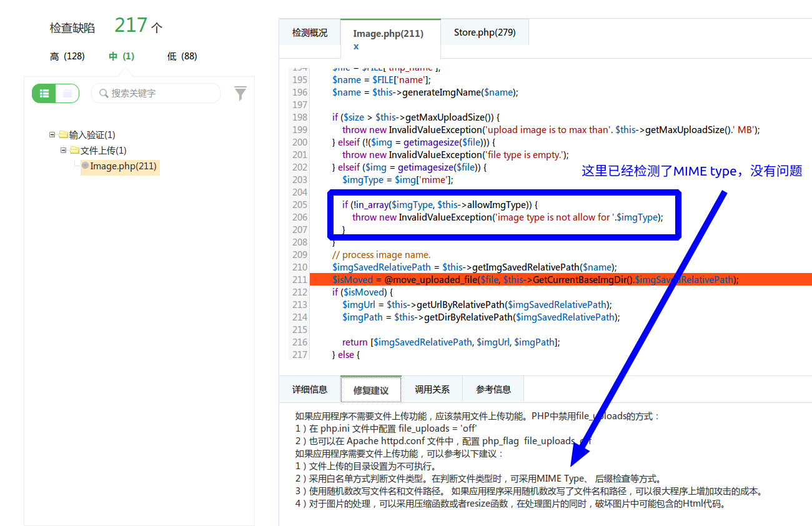Image resolution: width=812 pixels, height=526 pixels.
Task: Switch to the folder view icon
Action: pyautogui.click(x=67, y=94)
